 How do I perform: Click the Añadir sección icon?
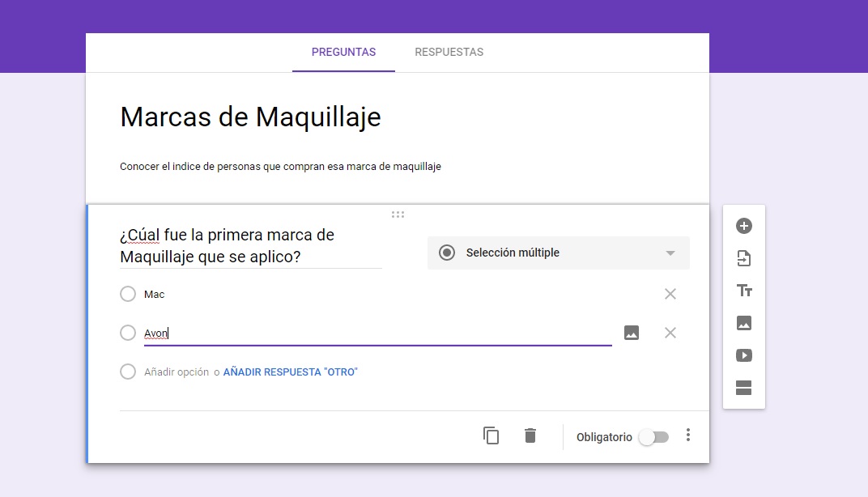tap(743, 386)
